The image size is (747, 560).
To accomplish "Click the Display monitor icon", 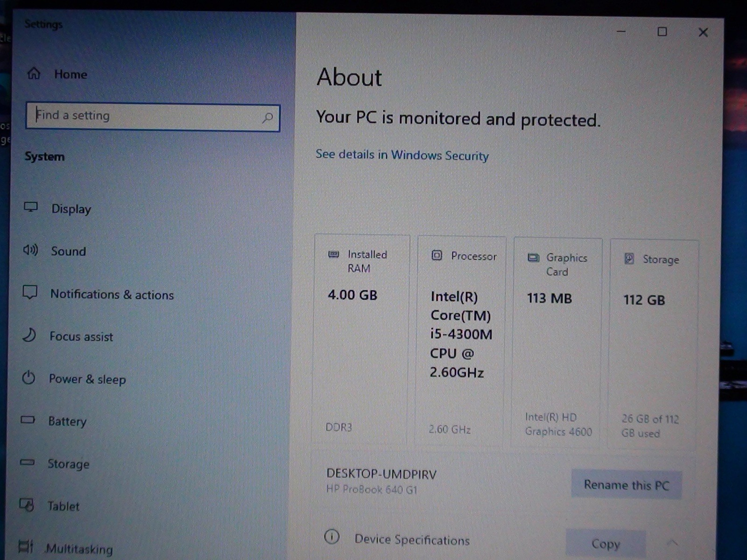I will point(31,207).
